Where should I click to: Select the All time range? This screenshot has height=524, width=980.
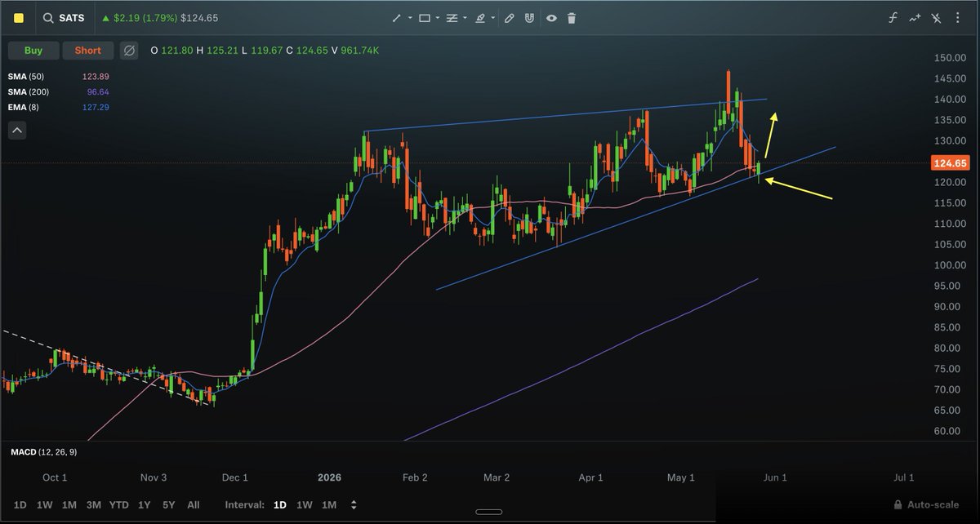[193, 505]
